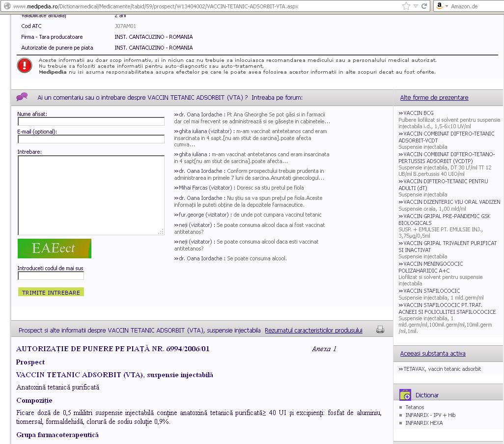Open the Aceeasi substanta activa link
Image resolution: width=504 pixels, height=444 pixels.
click(433, 354)
